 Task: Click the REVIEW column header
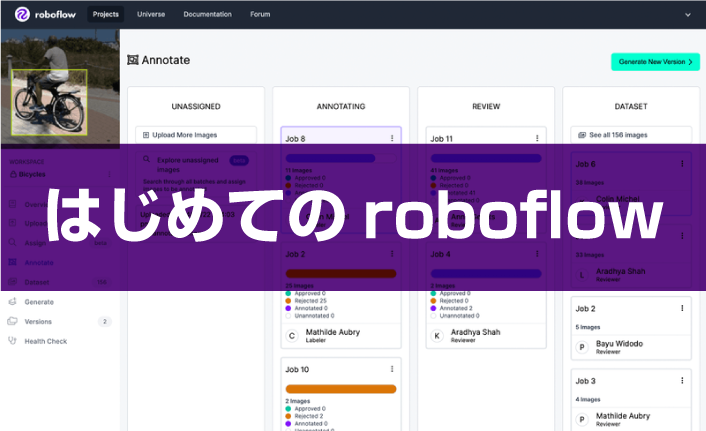486,106
